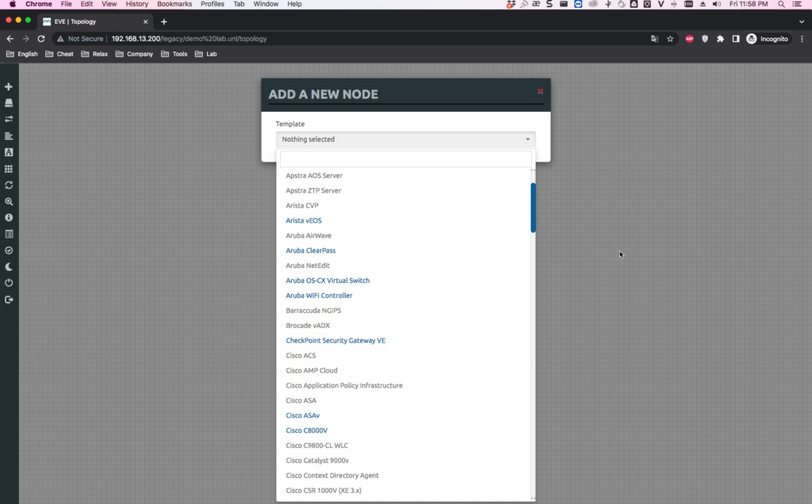Open the History menu in menu bar
This screenshot has height=504, width=812.
click(136, 4)
